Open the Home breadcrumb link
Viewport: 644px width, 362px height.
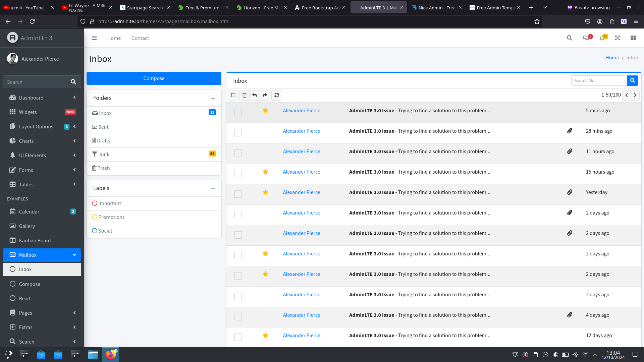pyautogui.click(x=612, y=57)
